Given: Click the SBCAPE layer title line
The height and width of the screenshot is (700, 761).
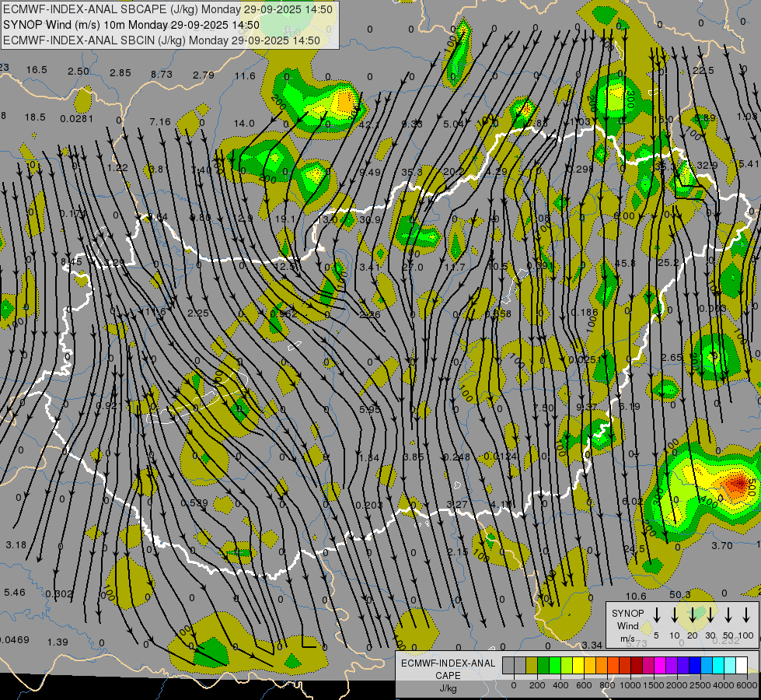Looking at the screenshot, I should click(168, 10).
